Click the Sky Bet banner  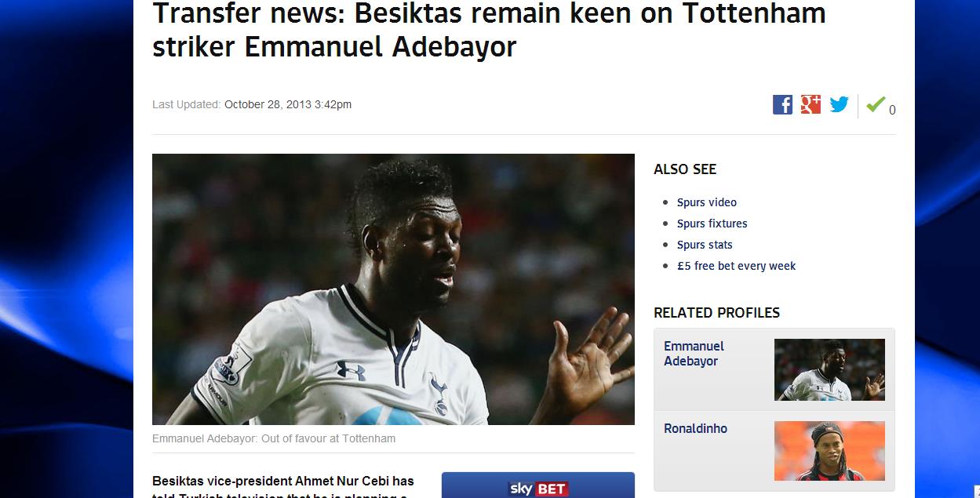(x=538, y=485)
